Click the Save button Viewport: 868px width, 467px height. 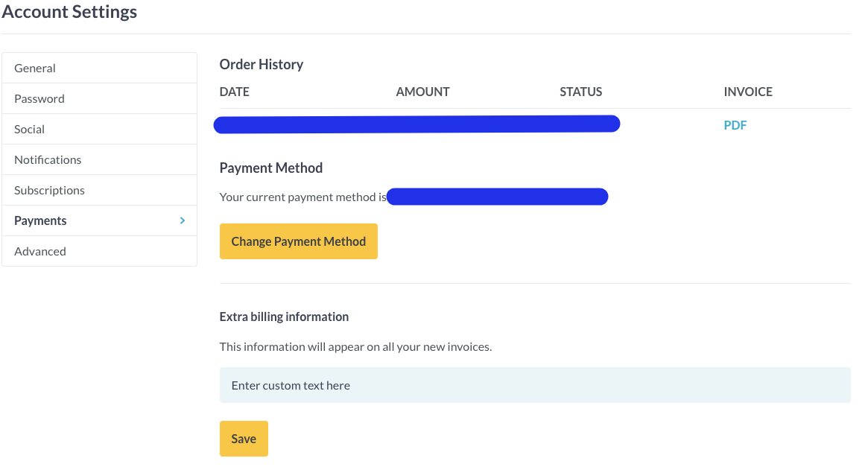(244, 439)
